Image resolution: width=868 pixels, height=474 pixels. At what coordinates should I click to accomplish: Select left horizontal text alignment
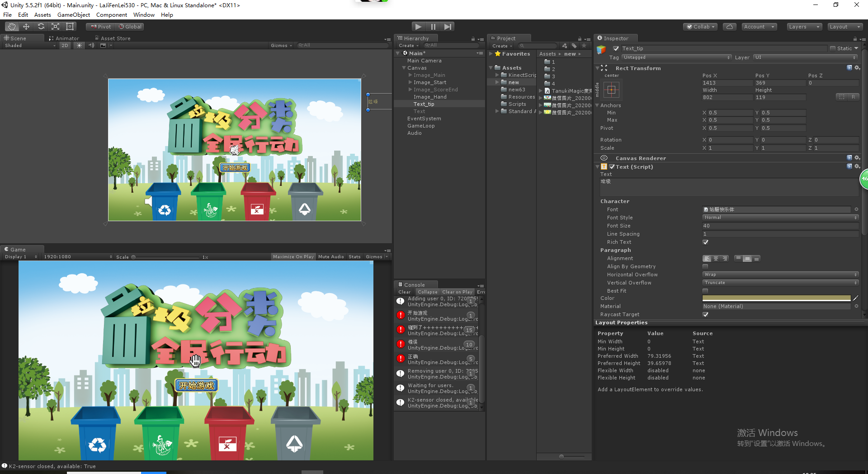[707, 259]
